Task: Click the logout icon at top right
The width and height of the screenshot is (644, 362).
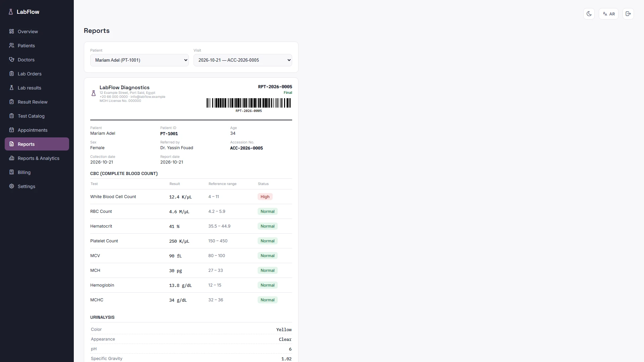Action: pyautogui.click(x=628, y=14)
